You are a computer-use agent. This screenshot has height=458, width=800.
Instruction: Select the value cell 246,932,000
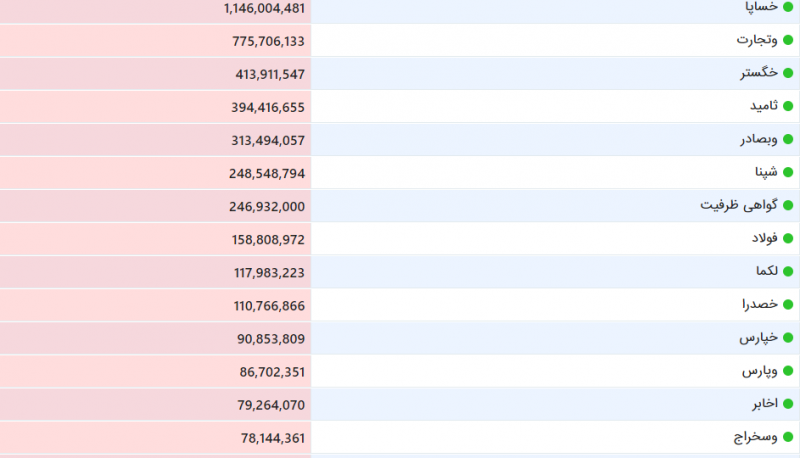point(155,206)
